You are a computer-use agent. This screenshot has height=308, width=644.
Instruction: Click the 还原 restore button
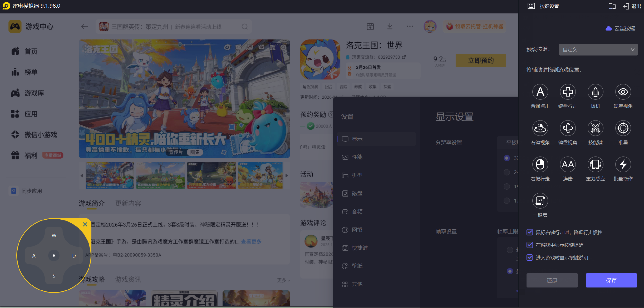(x=552, y=280)
